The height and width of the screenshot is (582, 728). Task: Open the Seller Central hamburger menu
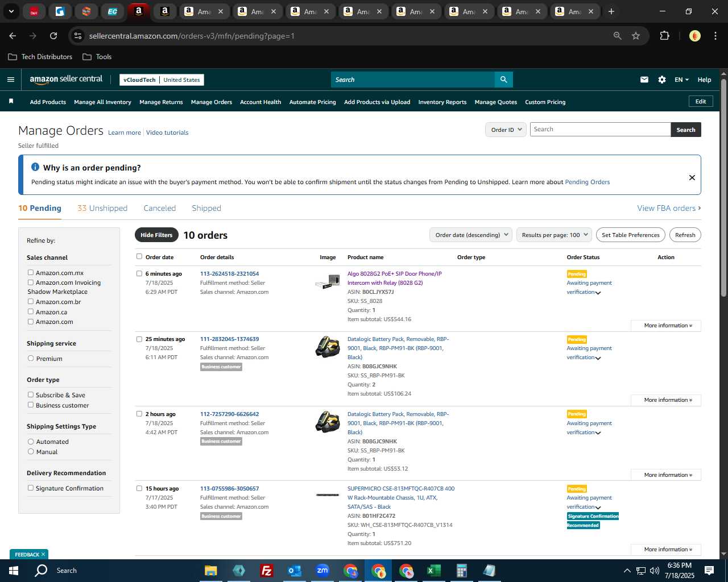coord(10,80)
